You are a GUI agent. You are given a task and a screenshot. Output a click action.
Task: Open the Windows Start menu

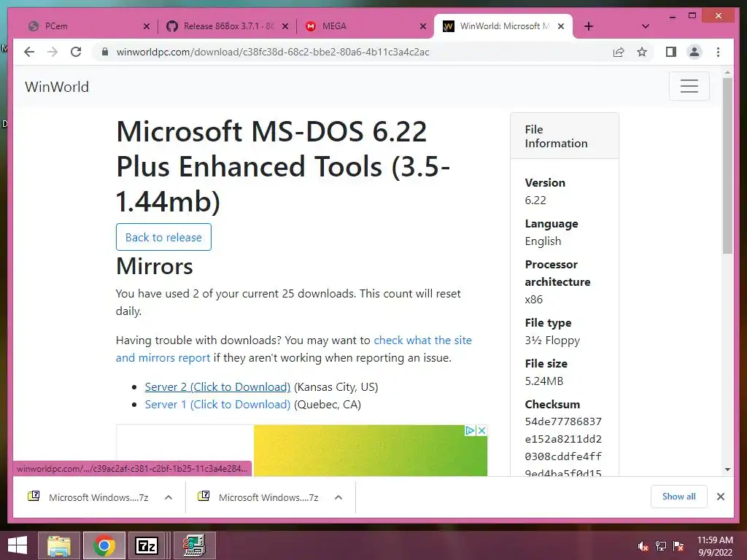tap(18, 545)
